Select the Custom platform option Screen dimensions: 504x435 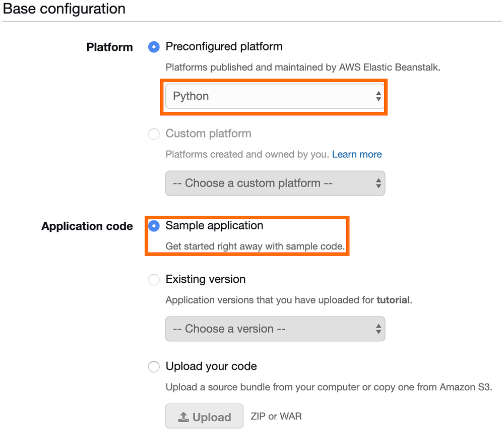coord(154,134)
